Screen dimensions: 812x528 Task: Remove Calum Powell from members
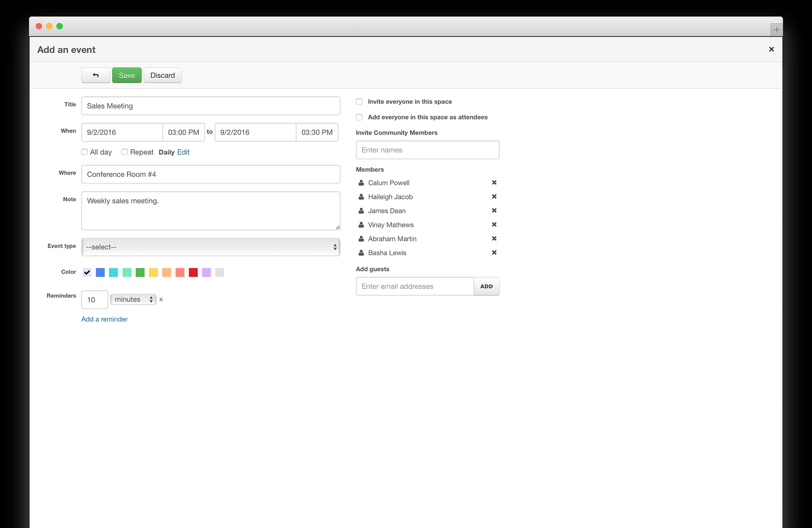point(494,182)
